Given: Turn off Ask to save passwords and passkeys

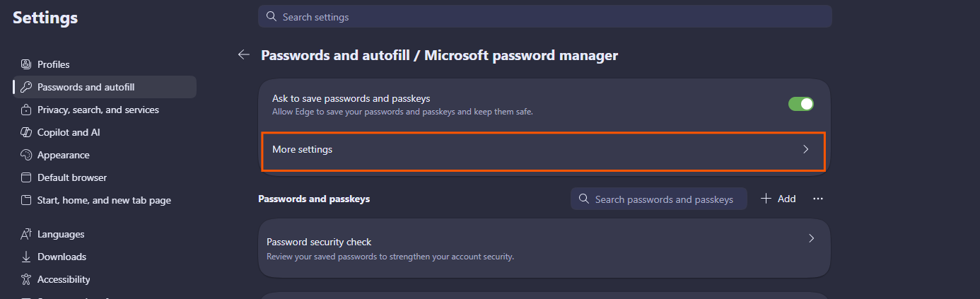Looking at the screenshot, I should tap(801, 104).
